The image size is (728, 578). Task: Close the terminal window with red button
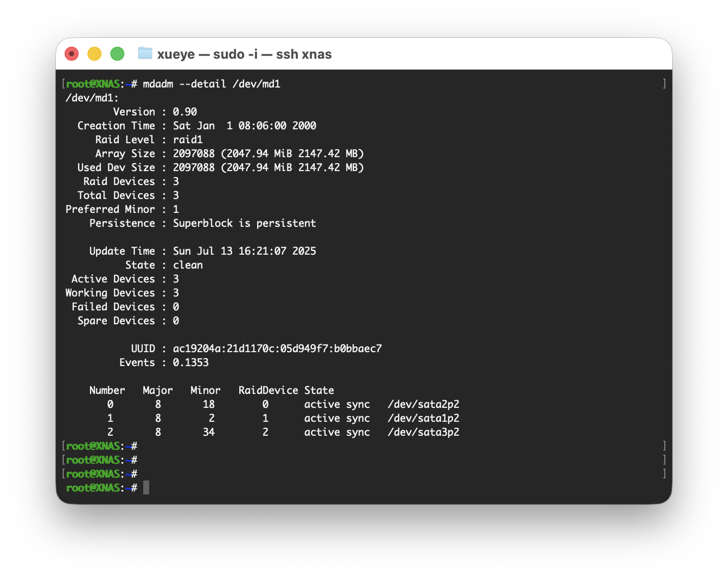72,54
